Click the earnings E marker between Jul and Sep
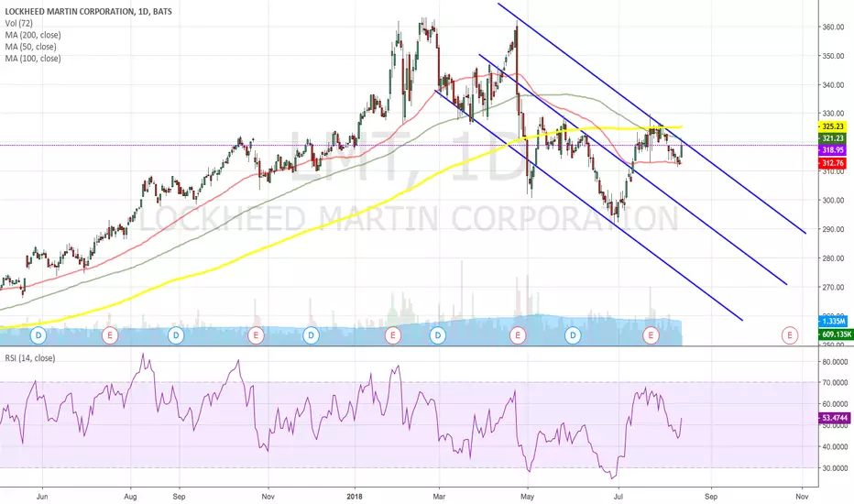 click(x=651, y=335)
